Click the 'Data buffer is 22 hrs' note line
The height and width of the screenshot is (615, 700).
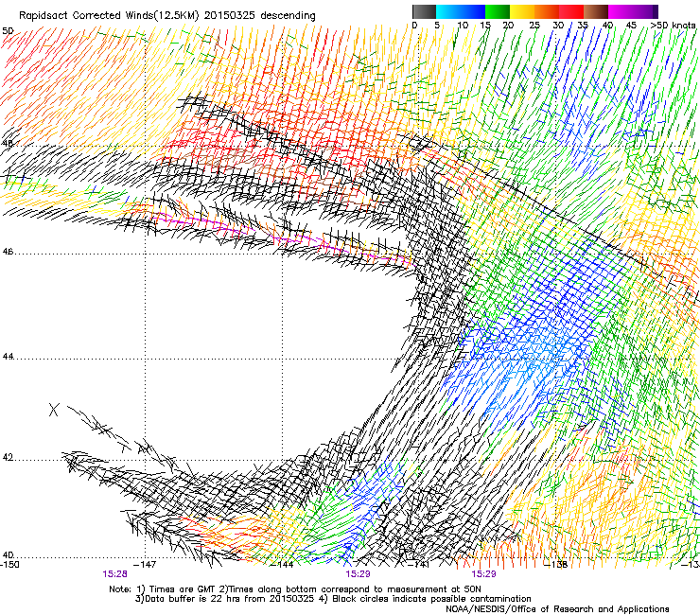(333, 599)
